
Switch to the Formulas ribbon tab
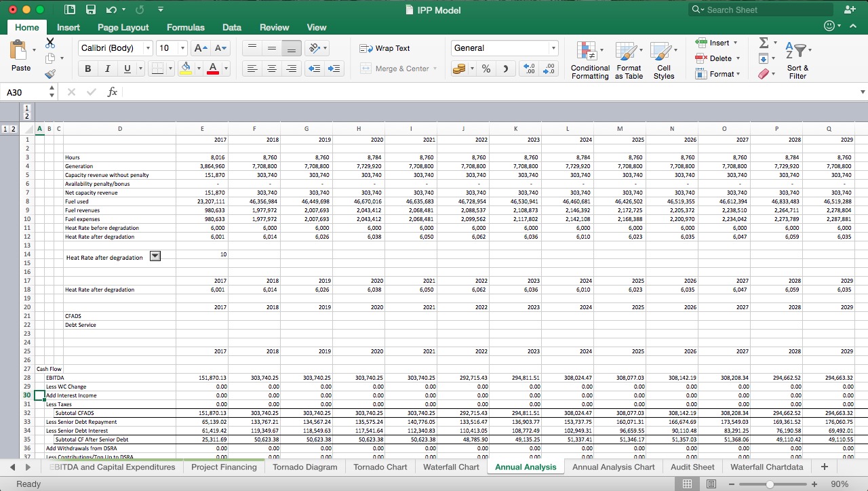[x=185, y=27]
